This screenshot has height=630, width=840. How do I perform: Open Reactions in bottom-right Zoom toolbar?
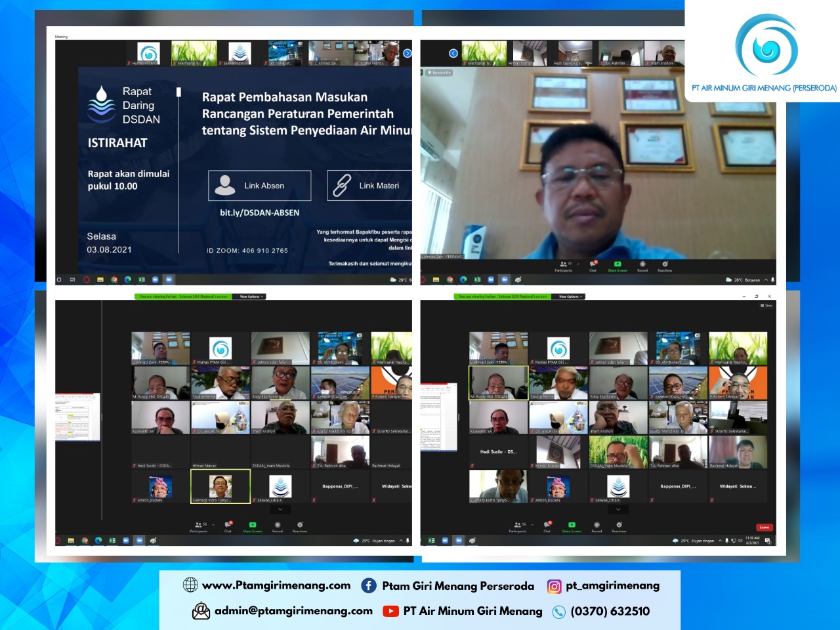619,526
